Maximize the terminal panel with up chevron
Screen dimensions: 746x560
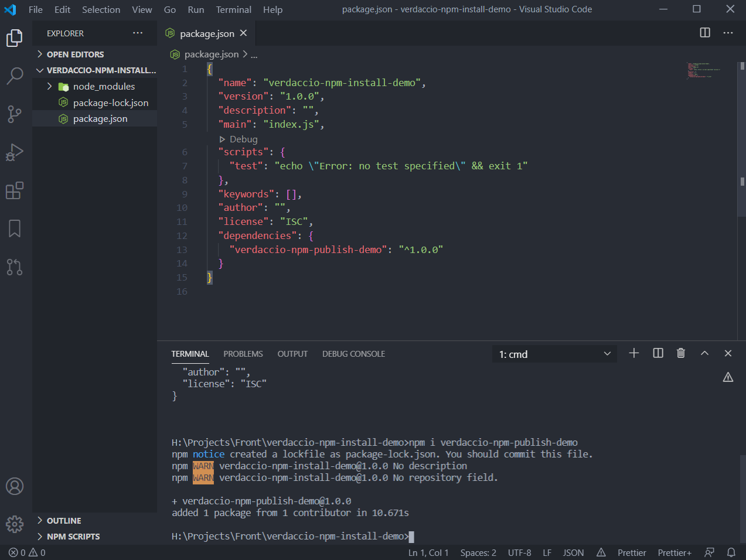coord(704,353)
